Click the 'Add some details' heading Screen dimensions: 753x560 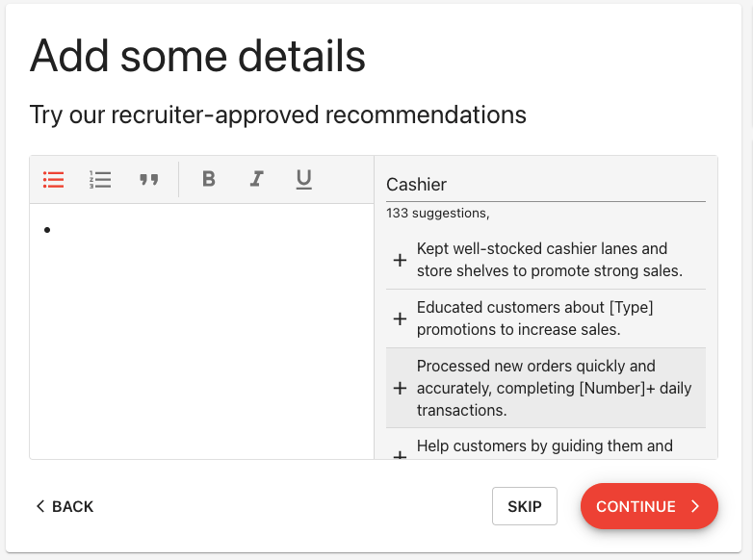tap(197, 56)
